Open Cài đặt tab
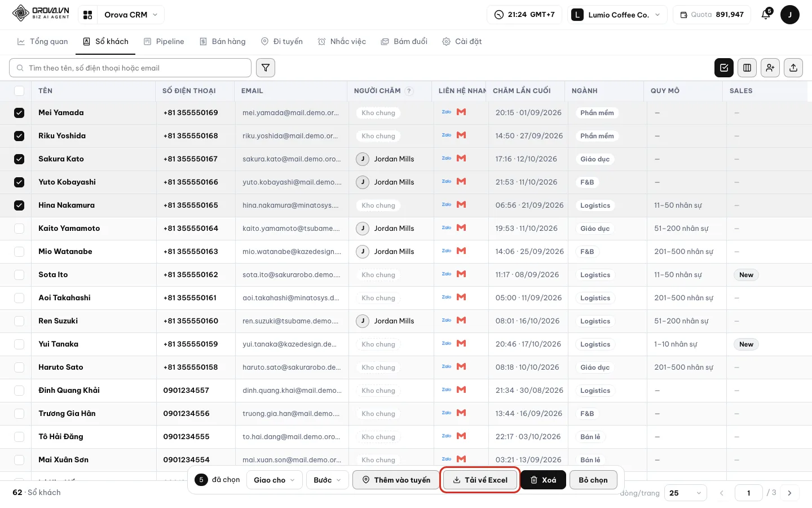 pos(462,41)
